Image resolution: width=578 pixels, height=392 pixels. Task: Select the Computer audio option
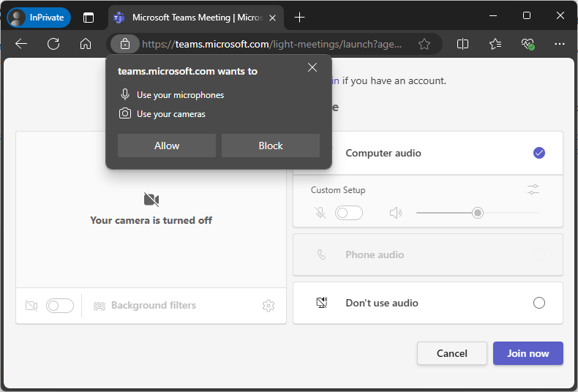(539, 153)
